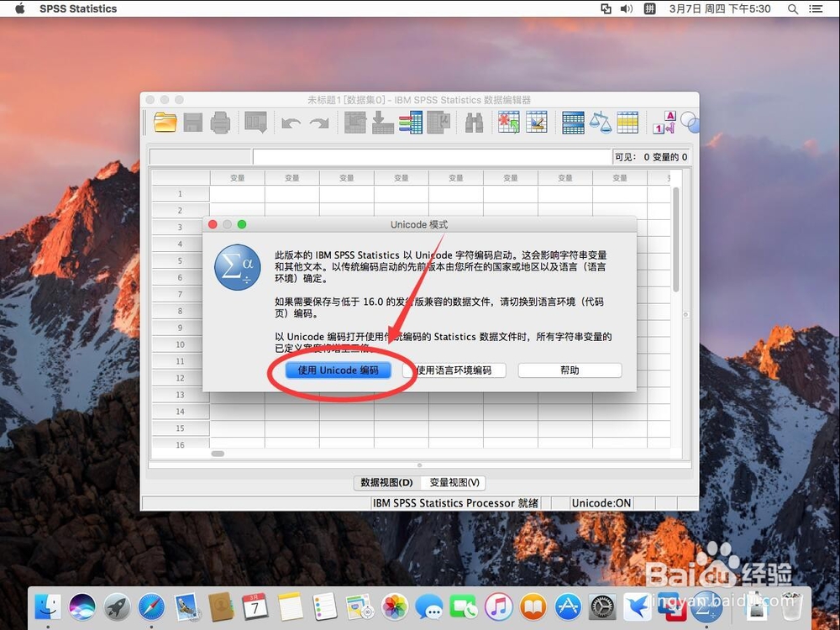Open iTunes from the Dock
The height and width of the screenshot is (630, 840).
click(499, 607)
